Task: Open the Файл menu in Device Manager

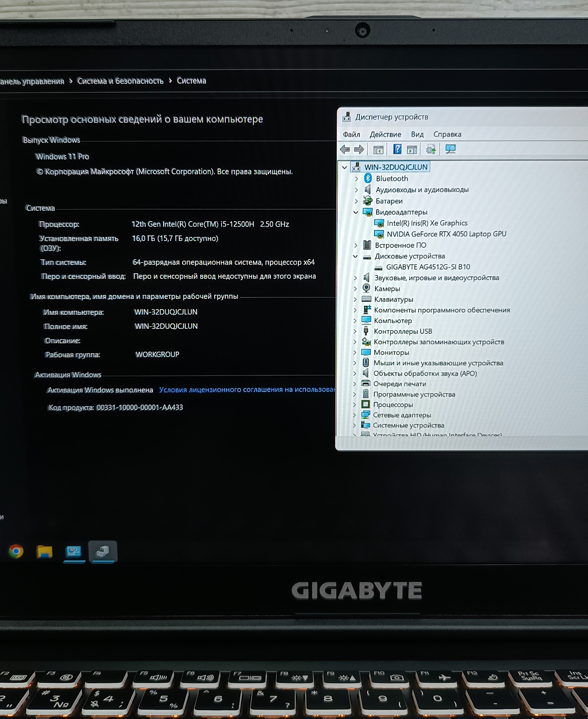Action: (x=351, y=135)
